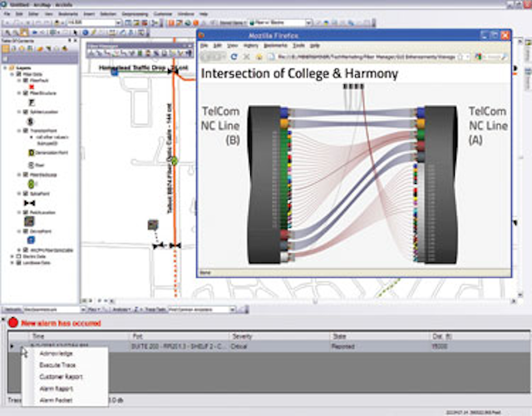This screenshot has height=416, width=532.
Task: Click the Firefox address bar
Action: pyautogui.click(x=367, y=57)
